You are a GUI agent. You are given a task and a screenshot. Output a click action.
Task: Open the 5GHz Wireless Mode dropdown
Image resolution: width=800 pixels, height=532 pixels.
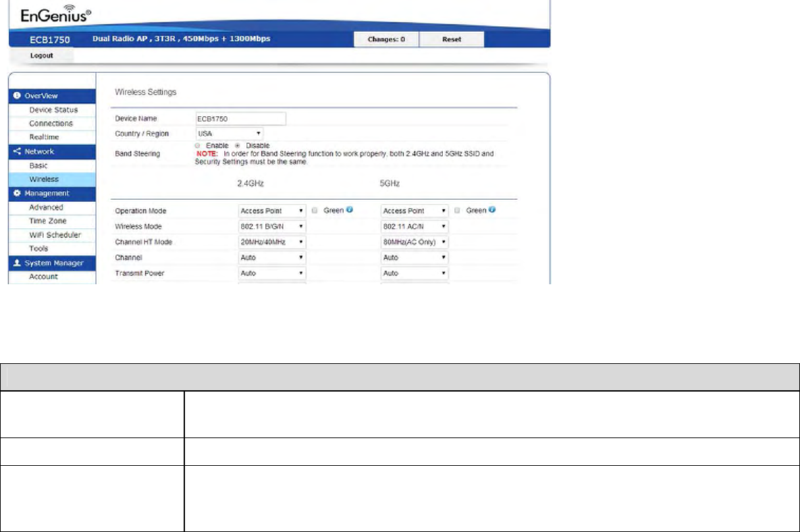click(x=415, y=226)
